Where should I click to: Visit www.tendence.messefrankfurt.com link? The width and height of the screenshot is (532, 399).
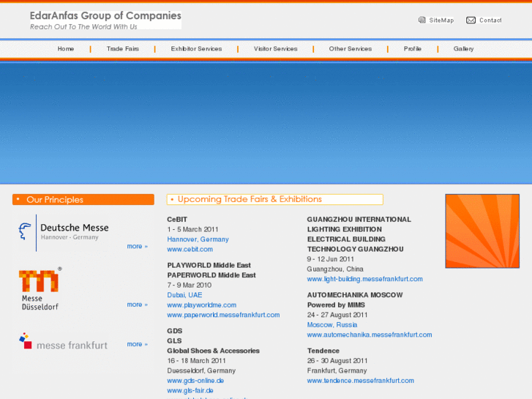(360, 381)
